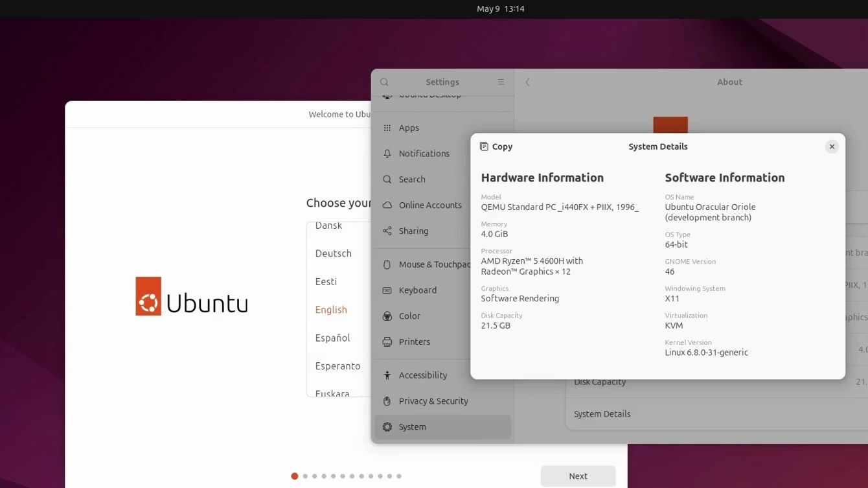Select Español in the language list

332,338
